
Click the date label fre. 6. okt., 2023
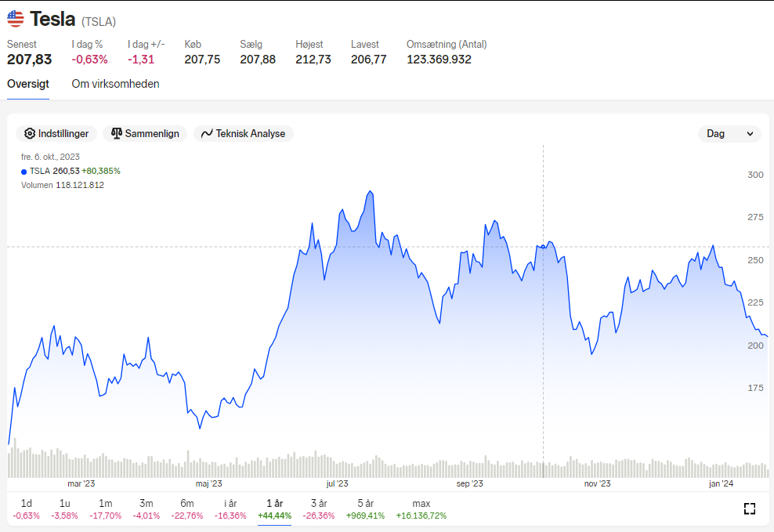point(50,157)
